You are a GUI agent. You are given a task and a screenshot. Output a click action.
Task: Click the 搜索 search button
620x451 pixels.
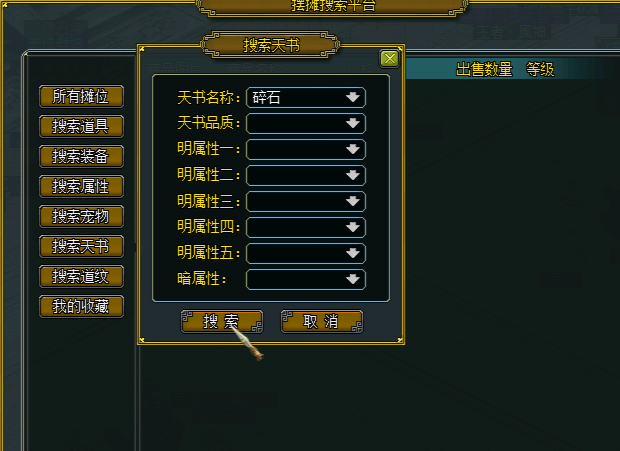(221, 321)
